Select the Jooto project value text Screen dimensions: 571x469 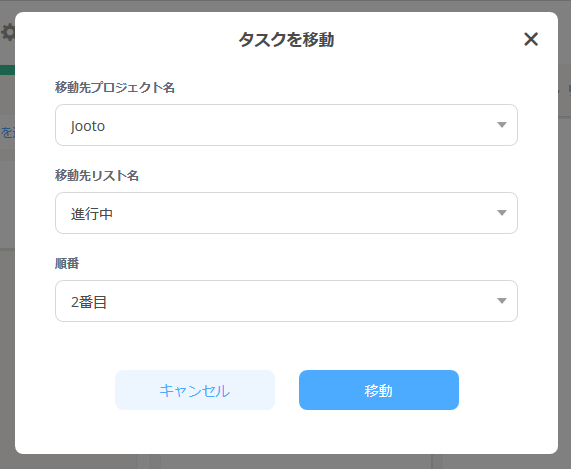point(88,126)
